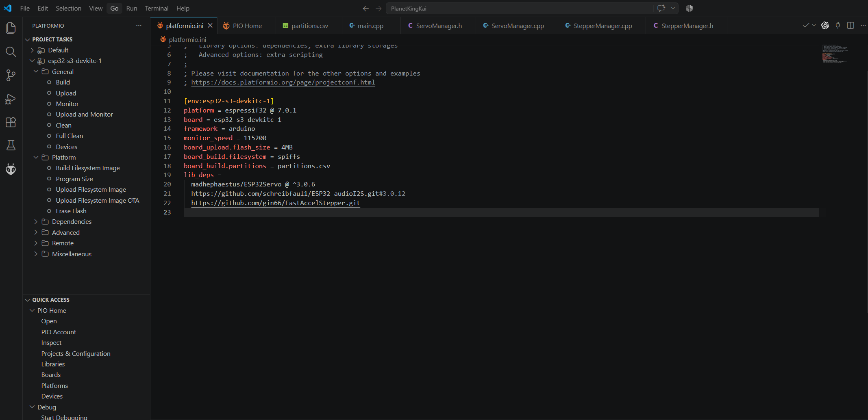Click the ChatGPT icon in editor toolbar
This screenshot has height=420, width=868.
click(825, 25)
